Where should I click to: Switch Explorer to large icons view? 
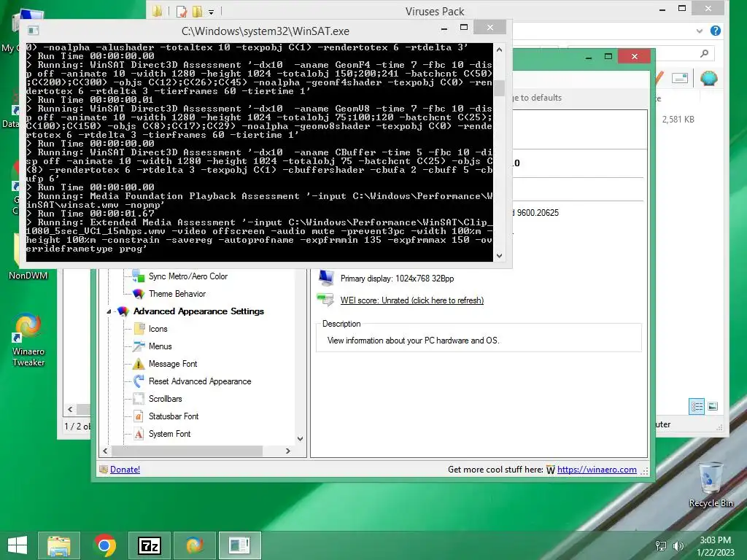pos(713,407)
